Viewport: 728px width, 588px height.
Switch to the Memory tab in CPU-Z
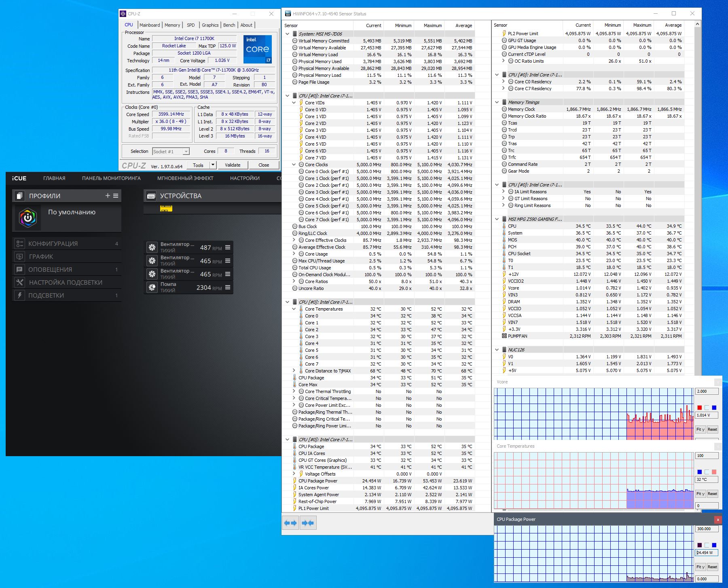(172, 25)
